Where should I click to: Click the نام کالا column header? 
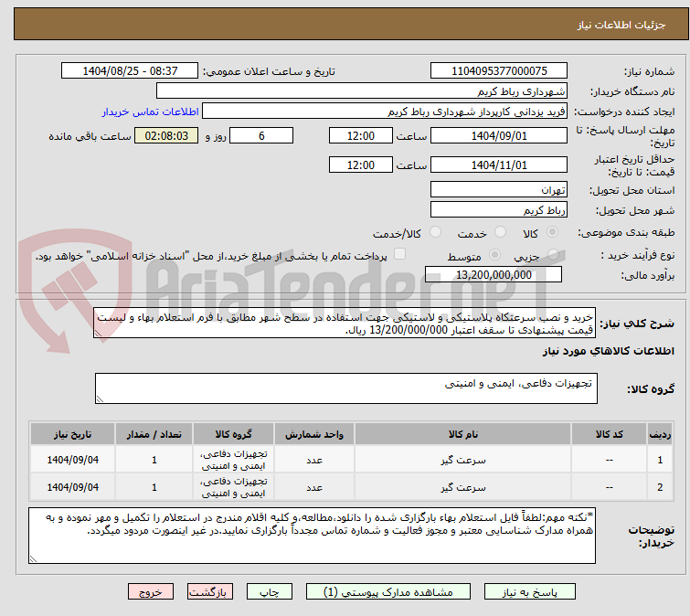click(x=463, y=434)
